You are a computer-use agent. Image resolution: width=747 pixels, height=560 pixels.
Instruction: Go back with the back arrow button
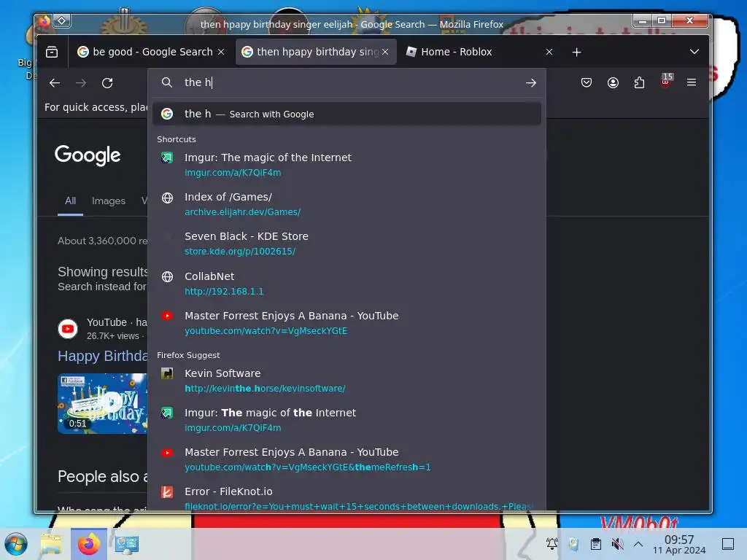tap(55, 83)
